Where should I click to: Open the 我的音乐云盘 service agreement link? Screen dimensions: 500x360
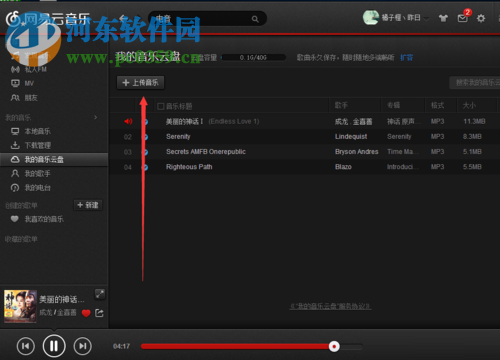[x=330, y=306]
